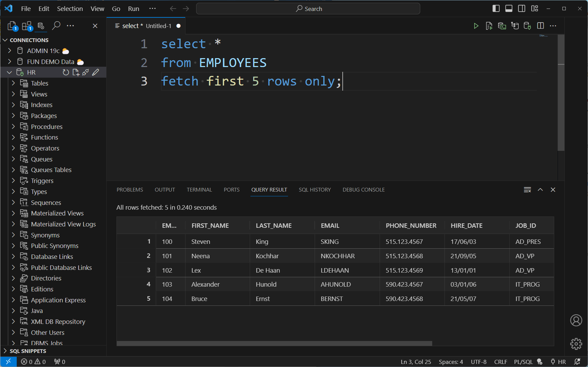Open the Search magnifier icon in sidebar
The width and height of the screenshot is (588, 367).
[x=56, y=26]
